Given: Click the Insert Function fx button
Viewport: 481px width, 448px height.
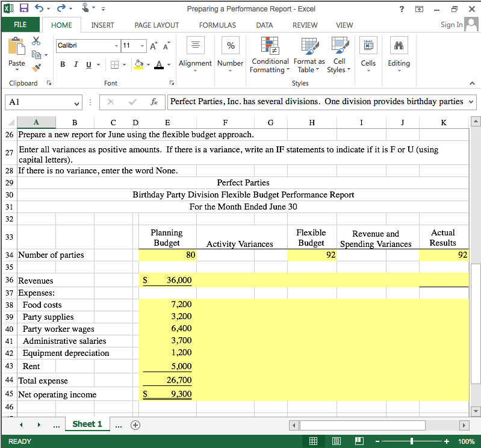Looking at the screenshot, I should (154, 102).
